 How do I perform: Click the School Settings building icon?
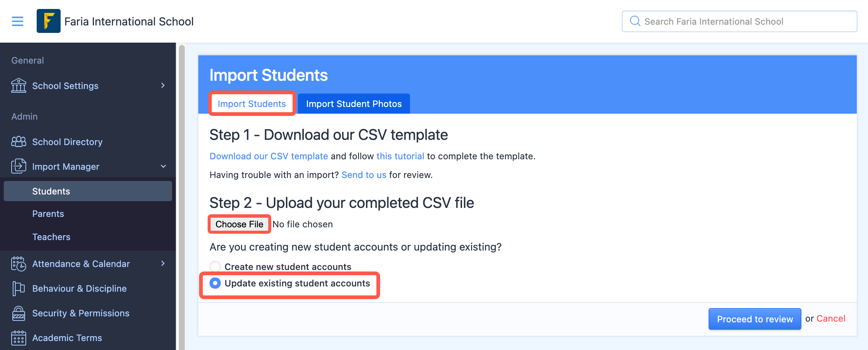19,86
